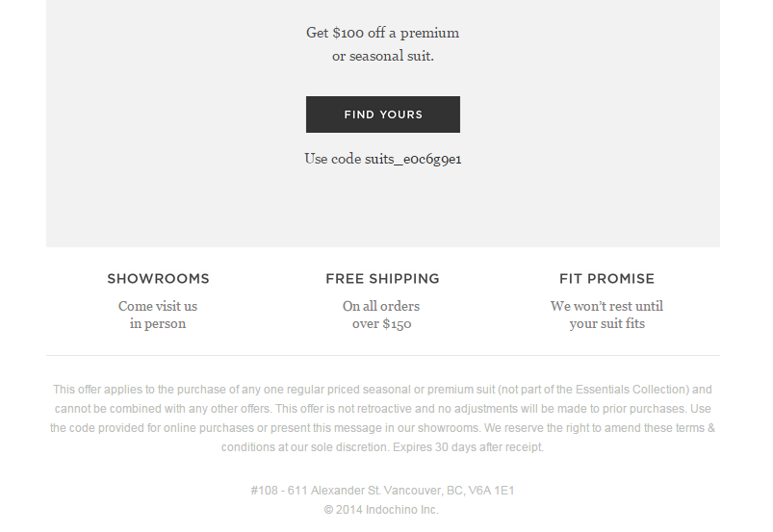Screen dimensions: 773x532
Task: Click the words 'Use code' before the promo code
Action: (x=333, y=159)
